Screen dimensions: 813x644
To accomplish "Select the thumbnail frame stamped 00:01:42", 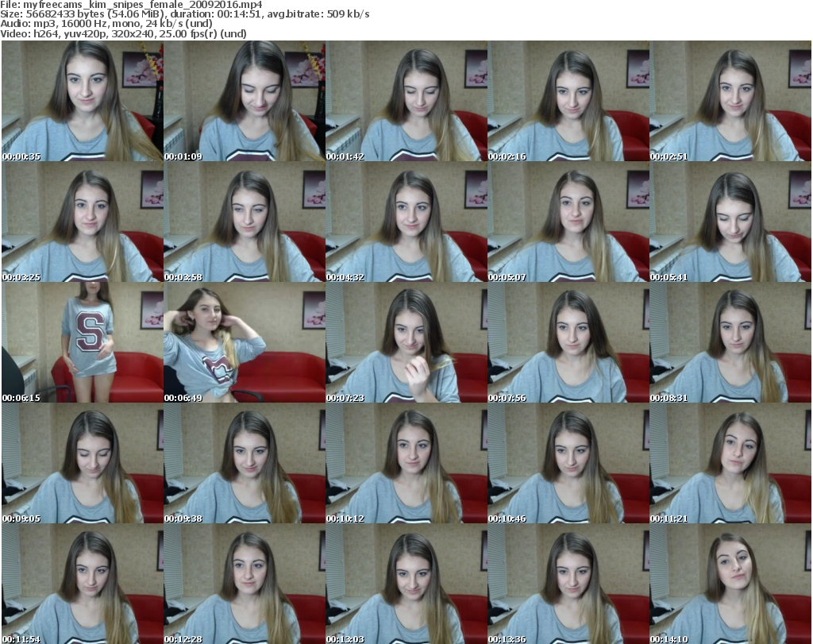I will coord(406,101).
